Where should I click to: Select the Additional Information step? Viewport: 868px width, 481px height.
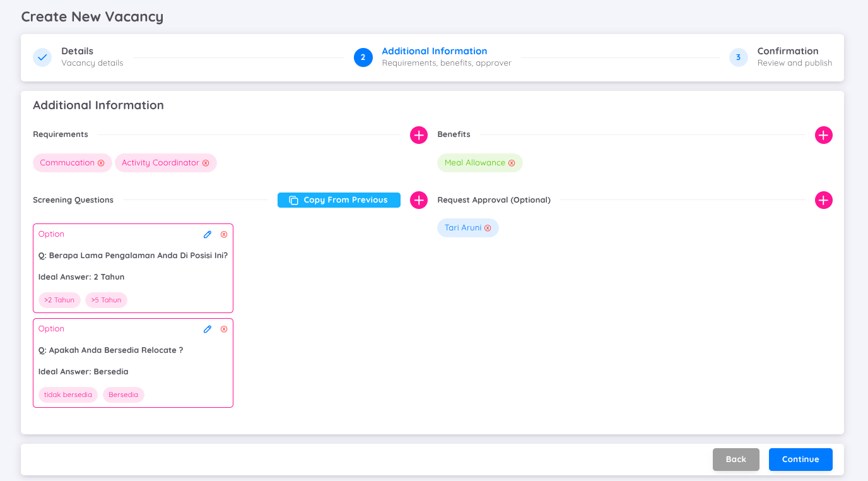coord(434,57)
